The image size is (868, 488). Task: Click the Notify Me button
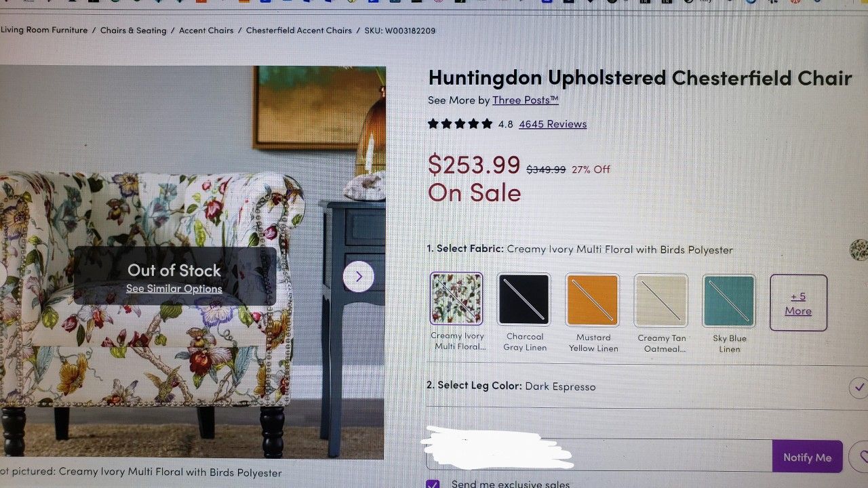tap(807, 457)
